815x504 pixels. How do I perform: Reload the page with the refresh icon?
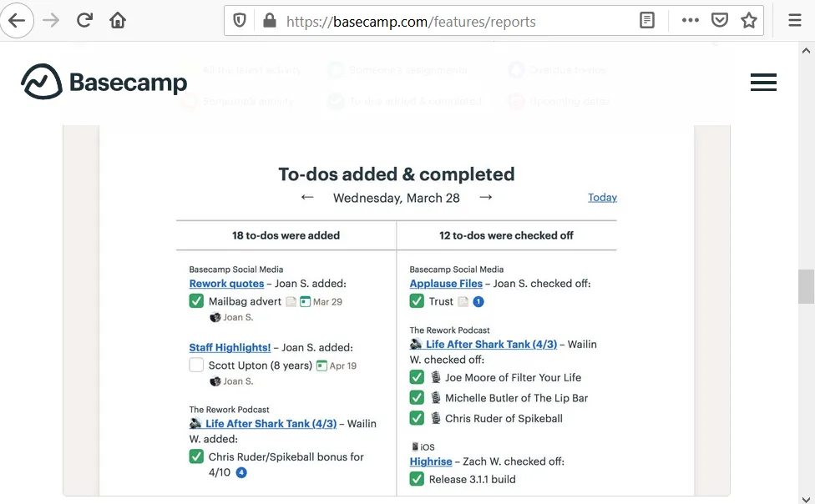pos(84,20)
